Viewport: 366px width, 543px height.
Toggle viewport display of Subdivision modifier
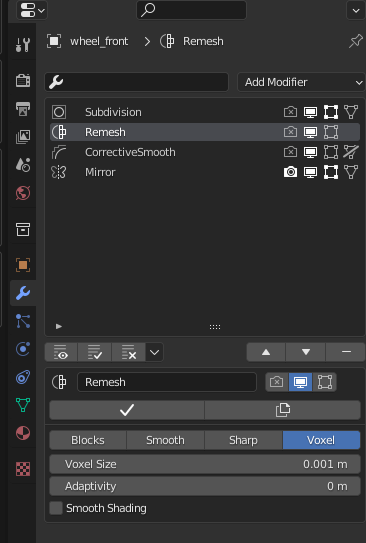click(310, 112)
